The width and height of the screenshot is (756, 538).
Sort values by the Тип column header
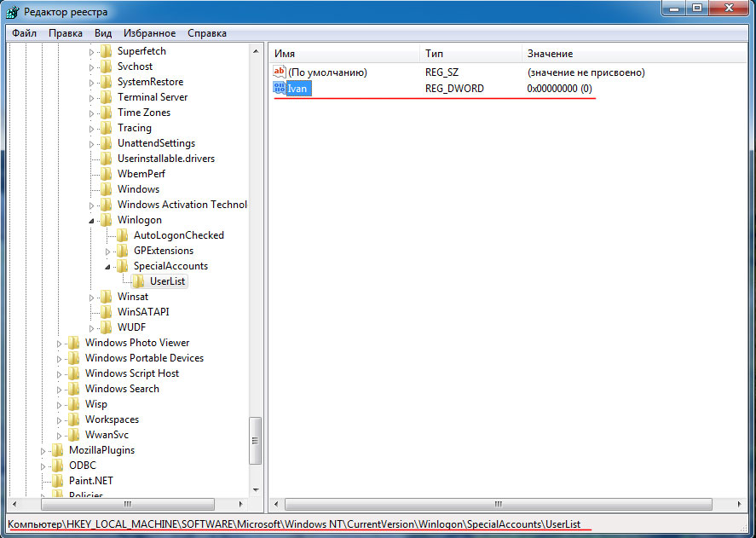point(471,54)
